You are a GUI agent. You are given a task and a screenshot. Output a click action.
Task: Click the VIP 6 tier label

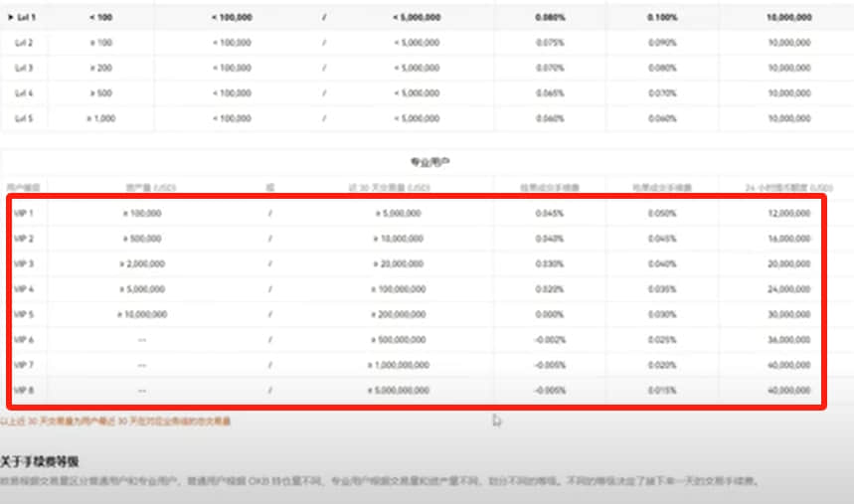coord(24,339)
